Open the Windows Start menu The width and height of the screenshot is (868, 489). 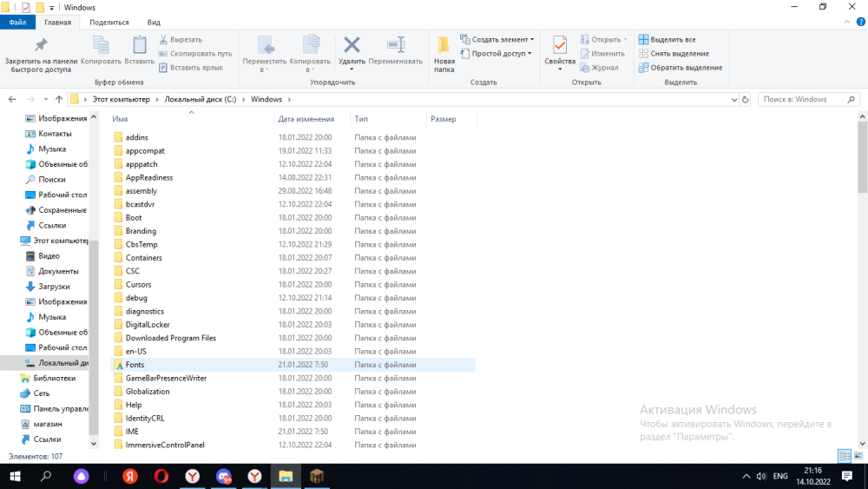[15, 476]
